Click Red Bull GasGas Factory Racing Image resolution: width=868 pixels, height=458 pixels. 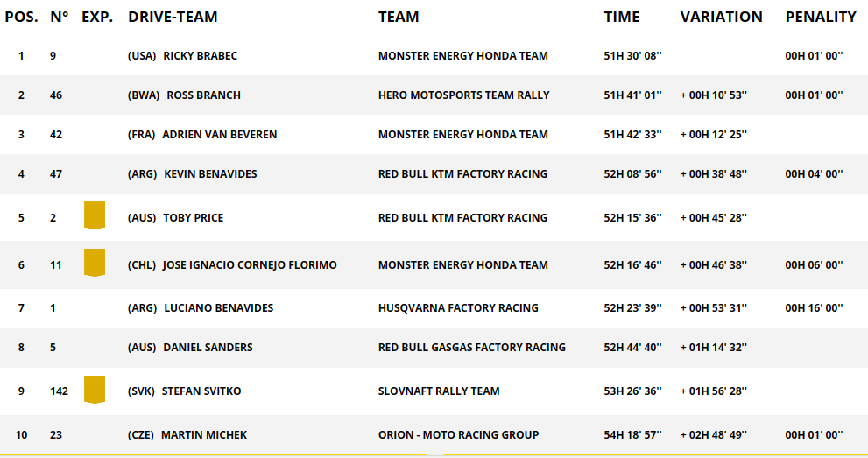(x=471, y=348)
